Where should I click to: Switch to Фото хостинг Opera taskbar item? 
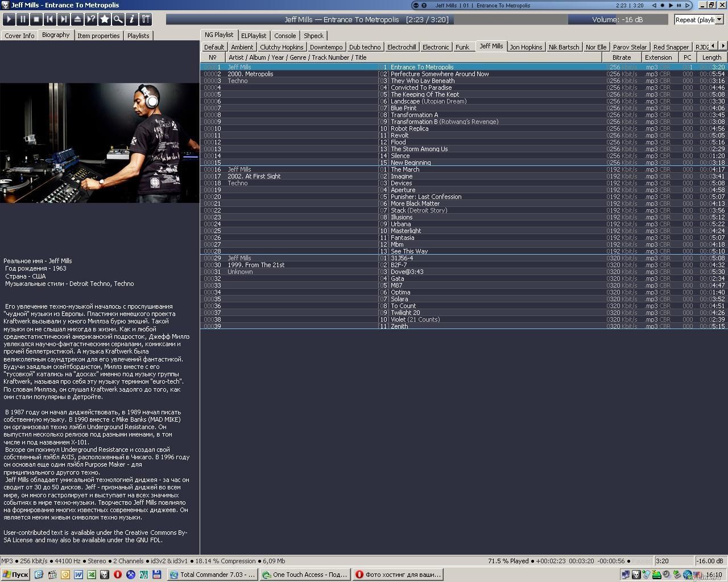click(398, 575)
